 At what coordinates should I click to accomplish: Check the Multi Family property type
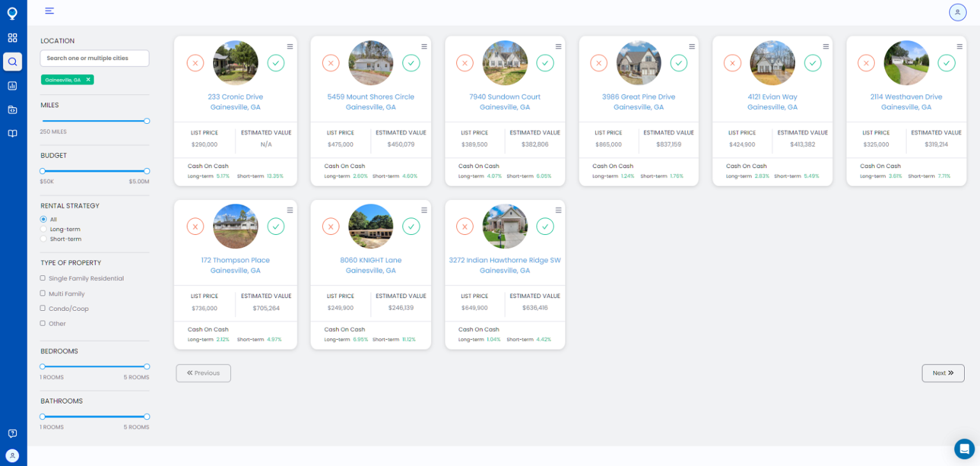point(42,294)
